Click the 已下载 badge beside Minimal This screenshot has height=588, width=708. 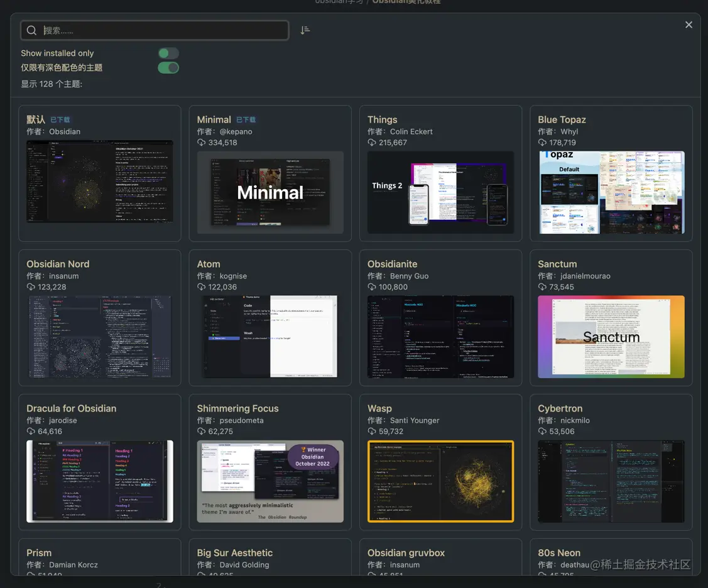coord(246,120)
